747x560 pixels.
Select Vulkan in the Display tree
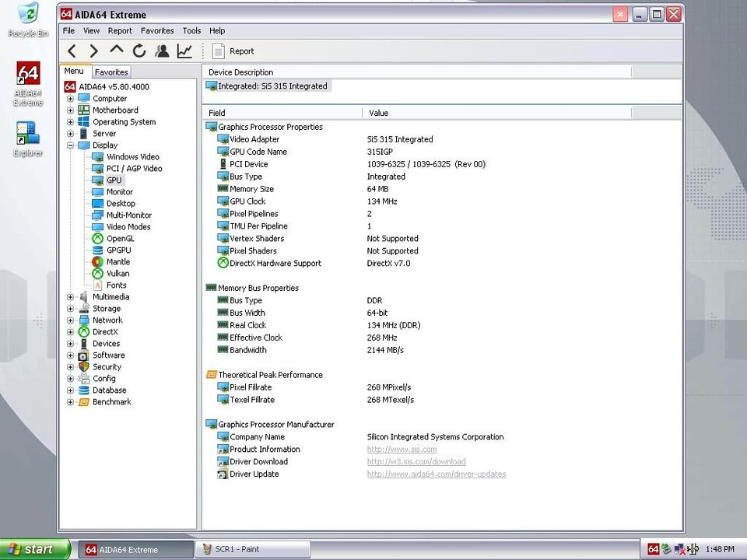click(117, 274)
